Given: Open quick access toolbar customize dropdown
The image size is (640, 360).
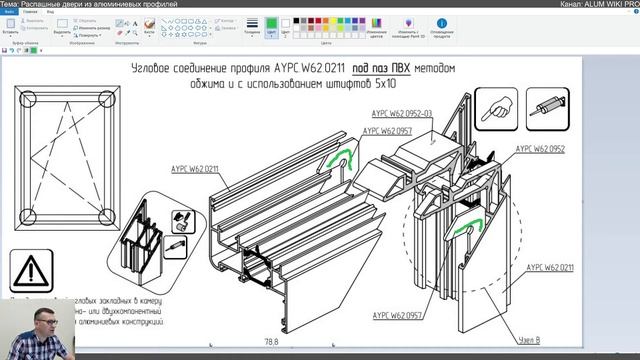Looking at the screenshot, I should 41,51.
